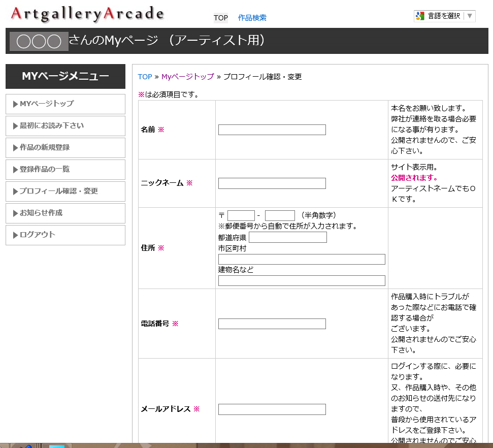493x448 pixels.
Task: Focus the 名前 text field
Action: point(272,130)
